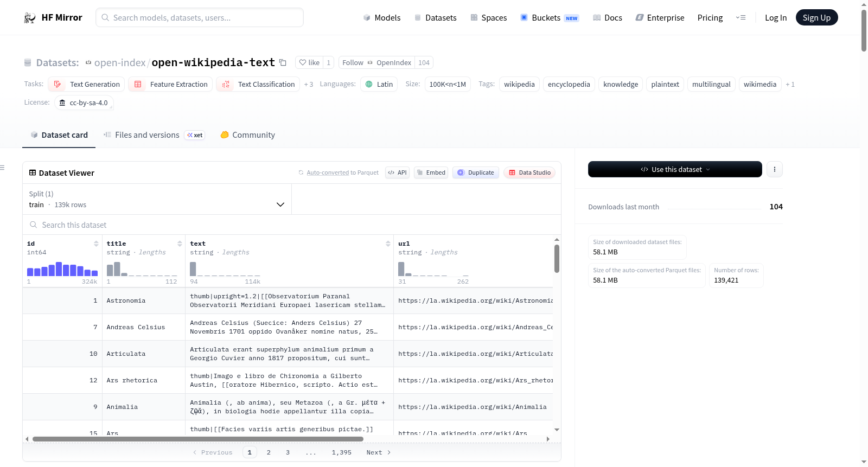Follow the OpenIndex organization

coord(376,62)
